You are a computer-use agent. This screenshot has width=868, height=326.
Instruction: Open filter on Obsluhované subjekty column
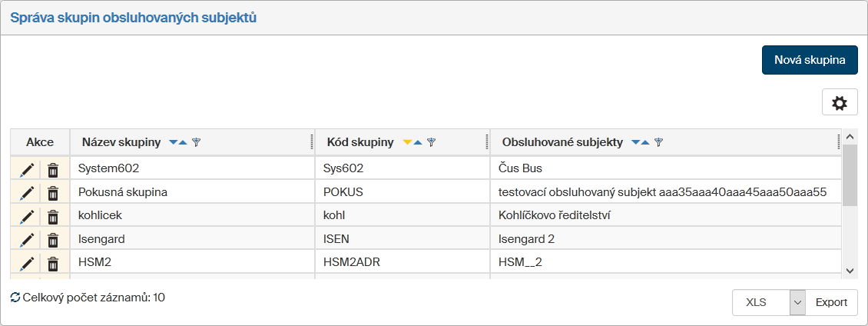(x=658, y=142)
